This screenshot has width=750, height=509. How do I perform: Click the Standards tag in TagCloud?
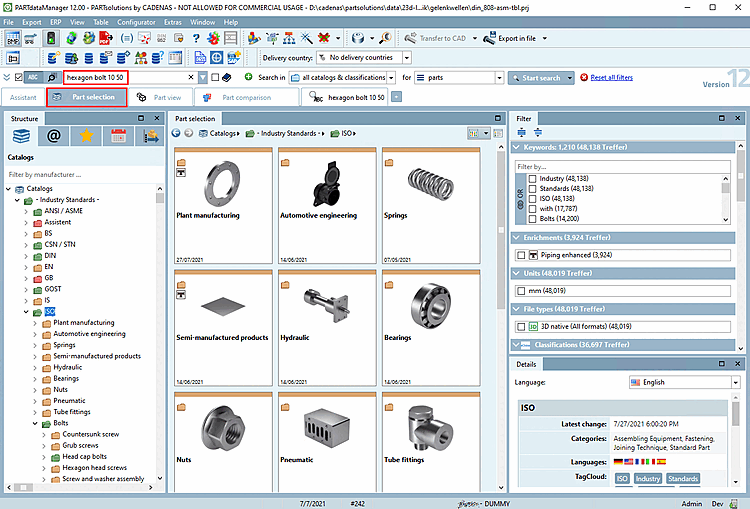683,478
